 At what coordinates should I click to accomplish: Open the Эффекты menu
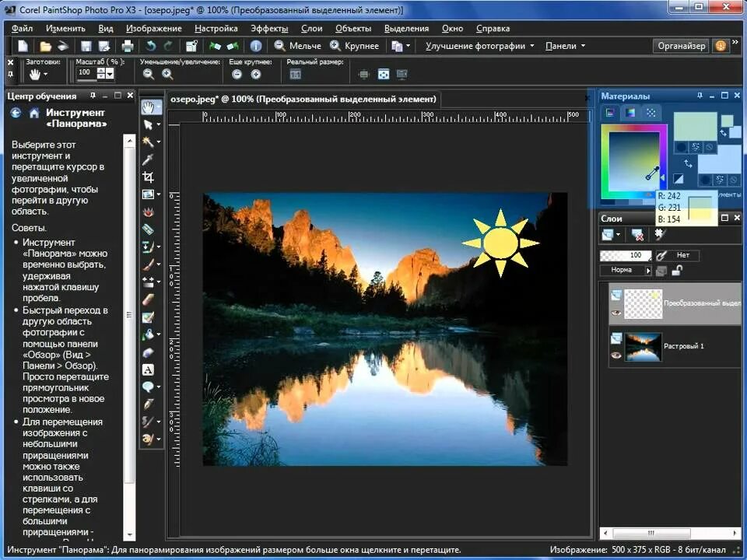(269, 29)
